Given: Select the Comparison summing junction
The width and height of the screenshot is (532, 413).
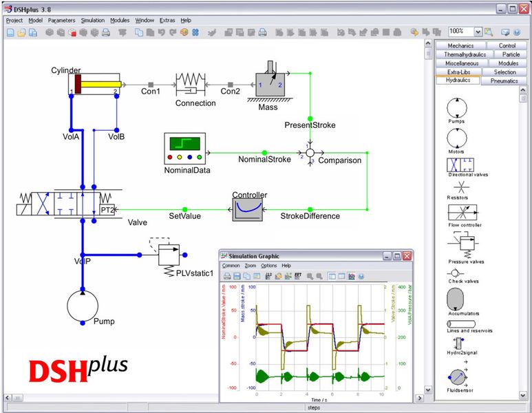Looking at the screenshot, I should point(310,153).
